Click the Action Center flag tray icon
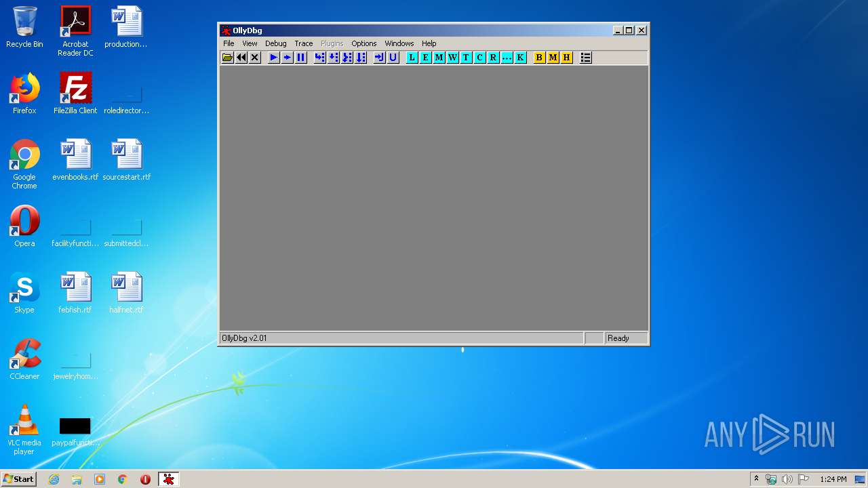This screenshot has width=868, height=488. coord(804,479)
